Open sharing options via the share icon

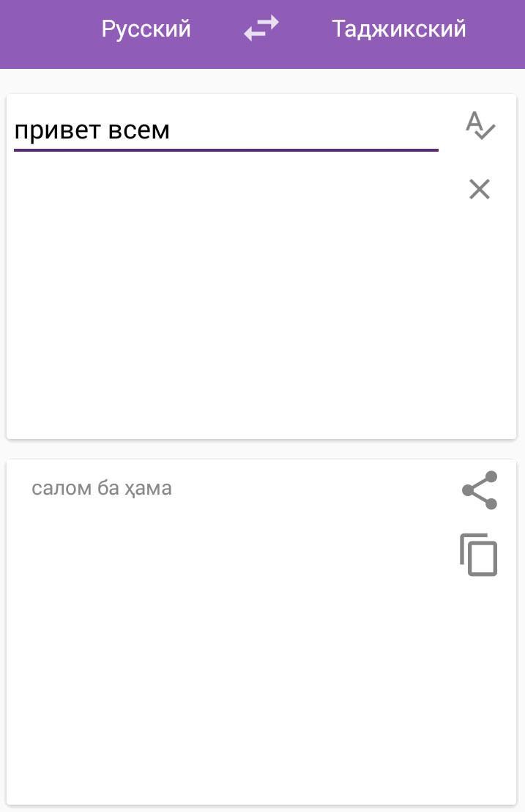(478, 490)
